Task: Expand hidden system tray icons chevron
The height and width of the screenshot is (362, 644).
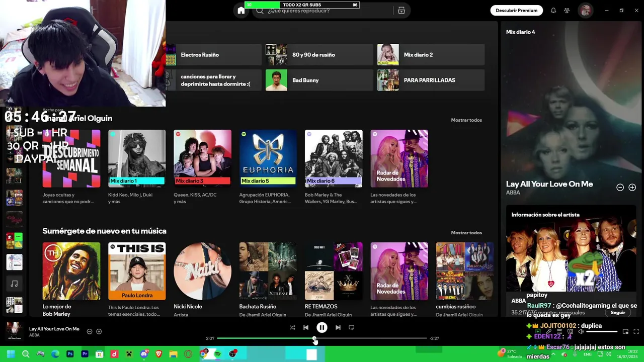Action: (553, 354)
